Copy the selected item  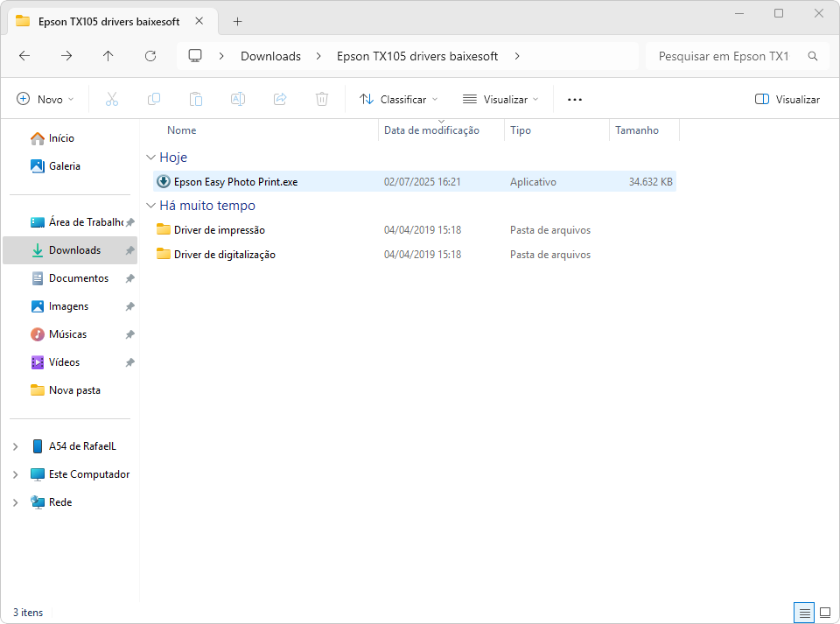[154, 99]
